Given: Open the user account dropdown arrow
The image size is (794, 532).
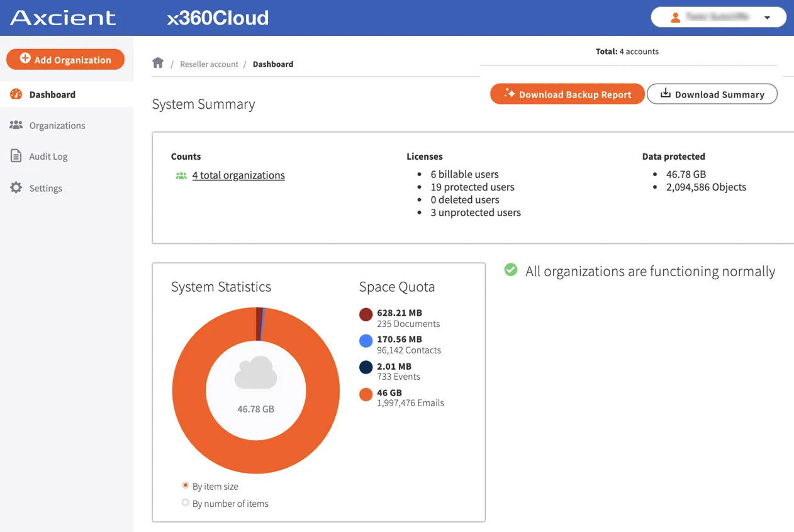Looking at the screenshot, I should pos(767,18).
